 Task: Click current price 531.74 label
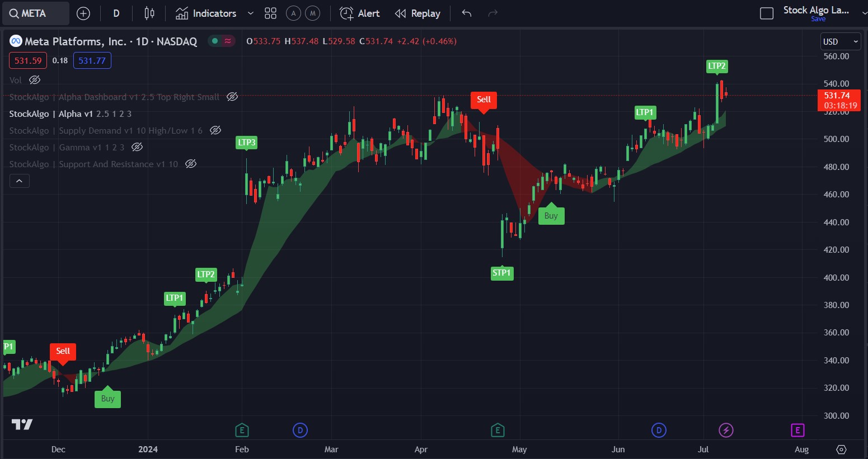(x=839, y=100)
